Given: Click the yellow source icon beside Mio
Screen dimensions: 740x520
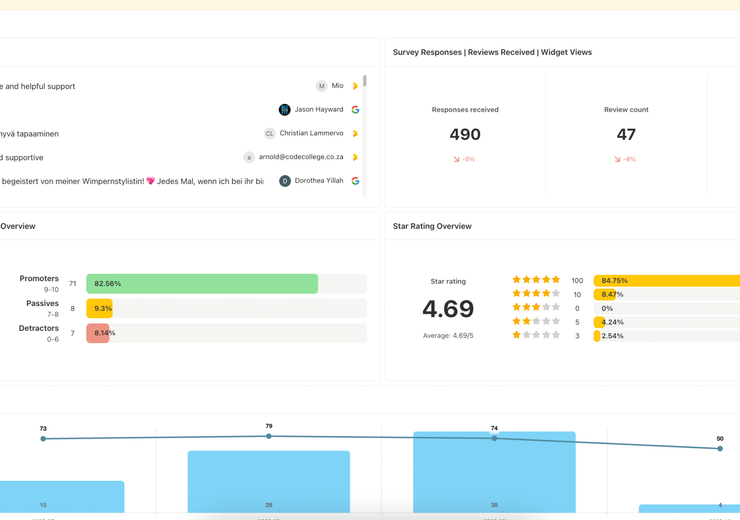Looking at the screenshot, I should point(355,86).
